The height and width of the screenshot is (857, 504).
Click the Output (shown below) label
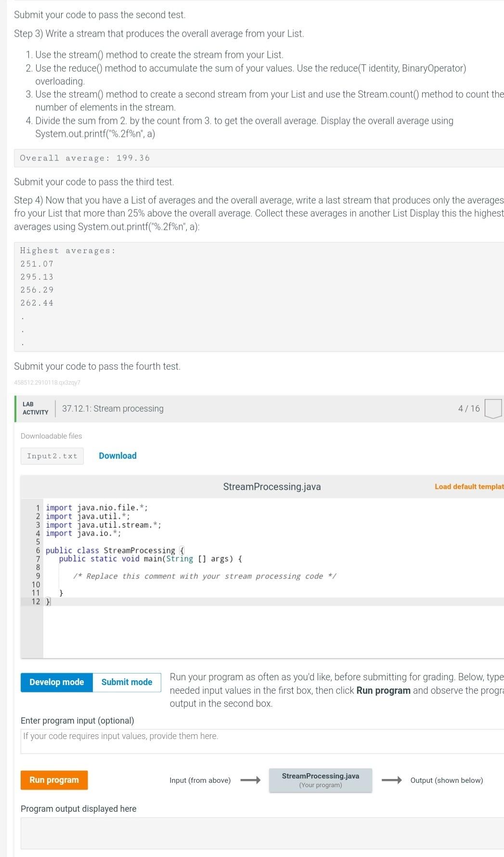pos(446,780)
